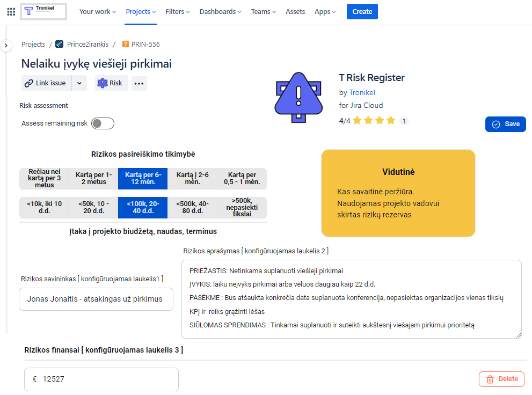
Task: Select impact '<100k, 20-40 d.d.'
Action: (x=143, y=208)
